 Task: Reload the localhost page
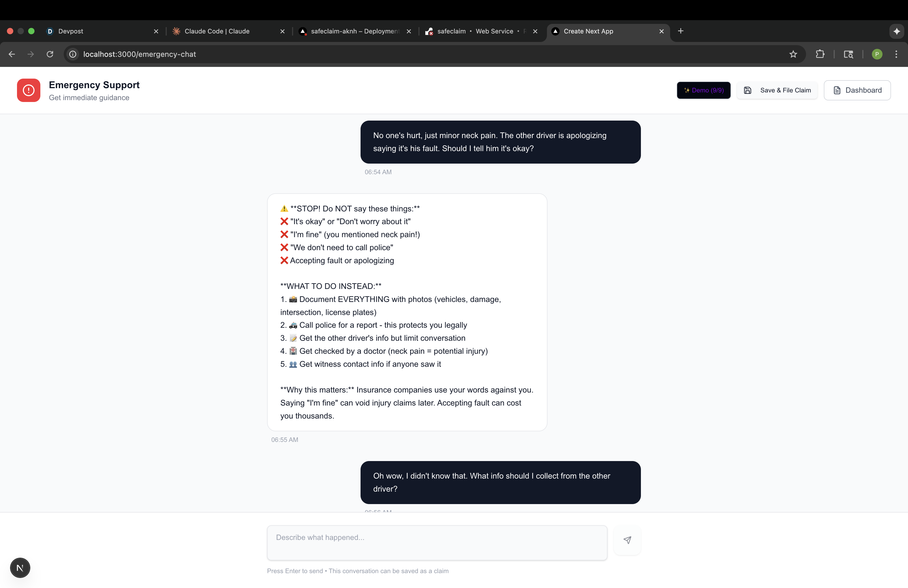pos(50,54)
